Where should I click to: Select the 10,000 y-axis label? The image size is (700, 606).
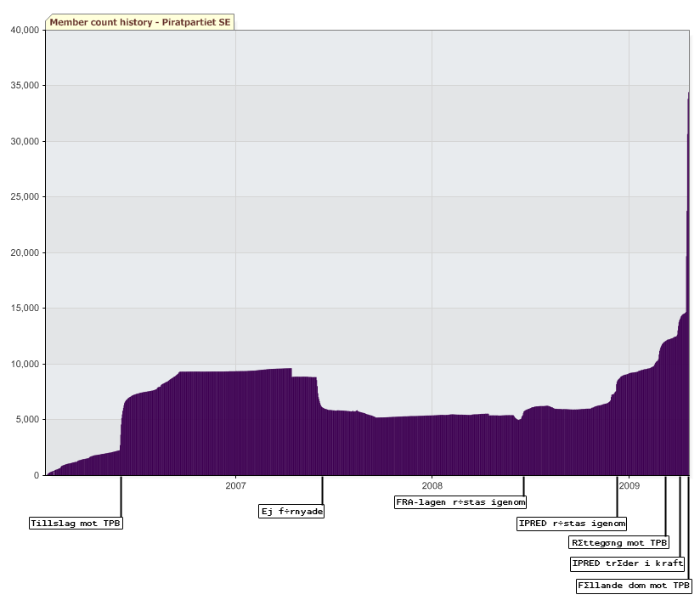tap(25, 364)
